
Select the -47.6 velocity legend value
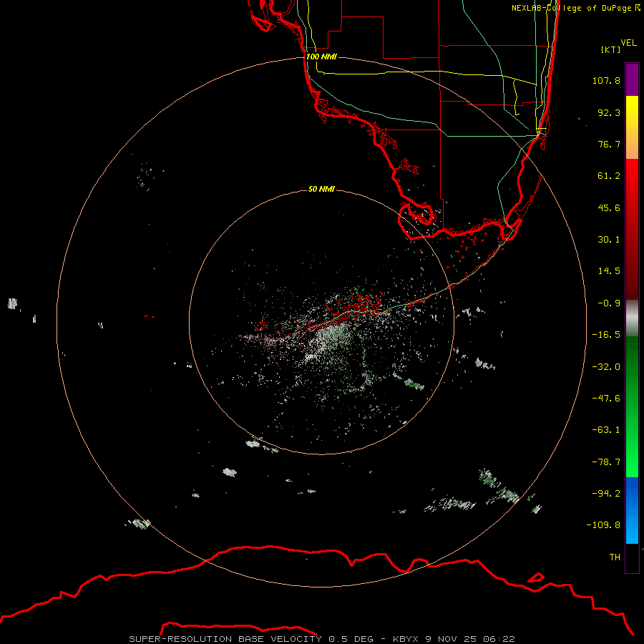pos(606,399)
